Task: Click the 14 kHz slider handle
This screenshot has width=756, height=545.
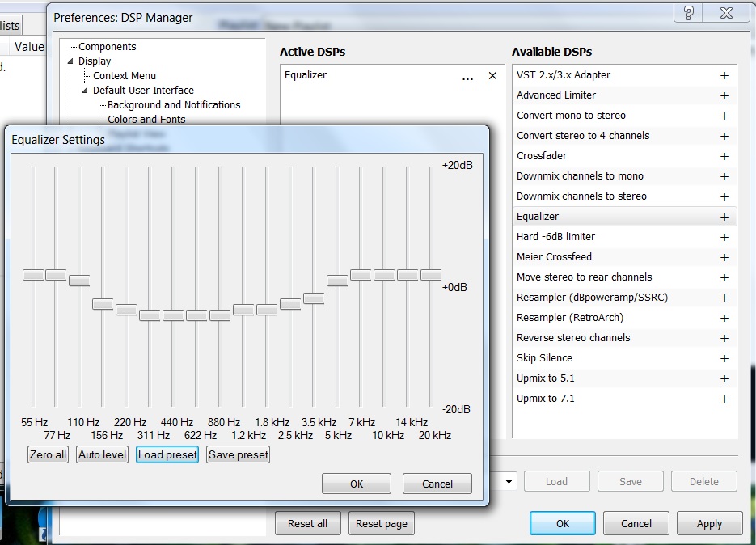Action: tap(408, 275)
